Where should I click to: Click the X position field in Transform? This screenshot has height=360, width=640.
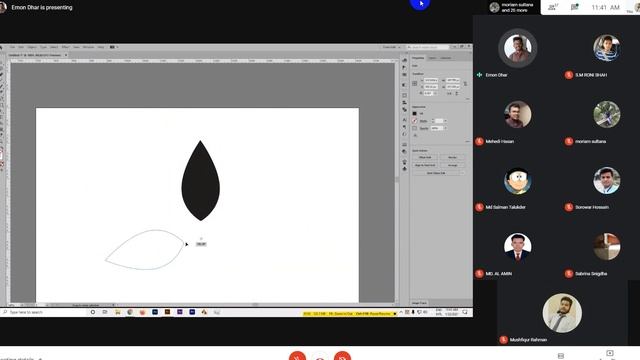(431, 80)
